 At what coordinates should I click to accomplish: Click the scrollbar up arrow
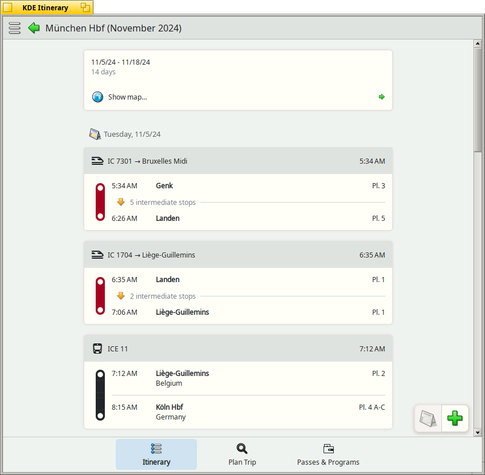pyautogui.click(x=477, y=44)
